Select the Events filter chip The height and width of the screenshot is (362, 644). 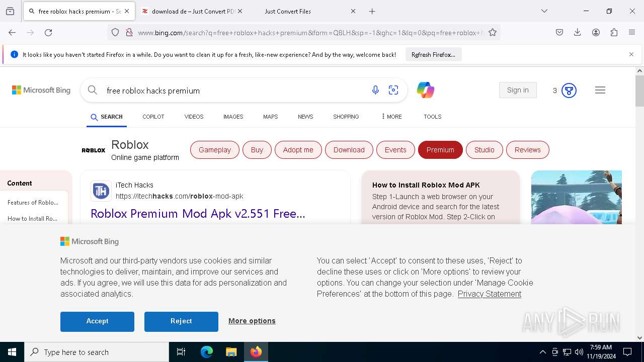[395, 150]
